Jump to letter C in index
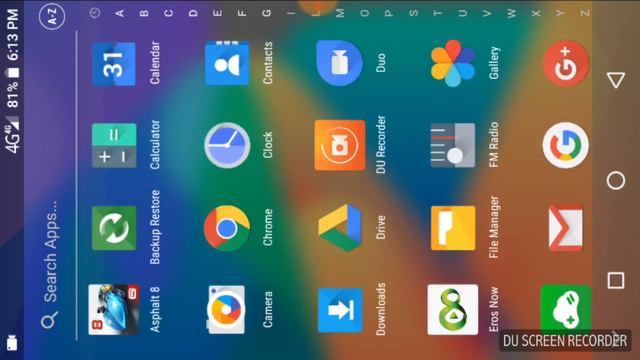This screenshot has width=640, height=360. (169, 13)
